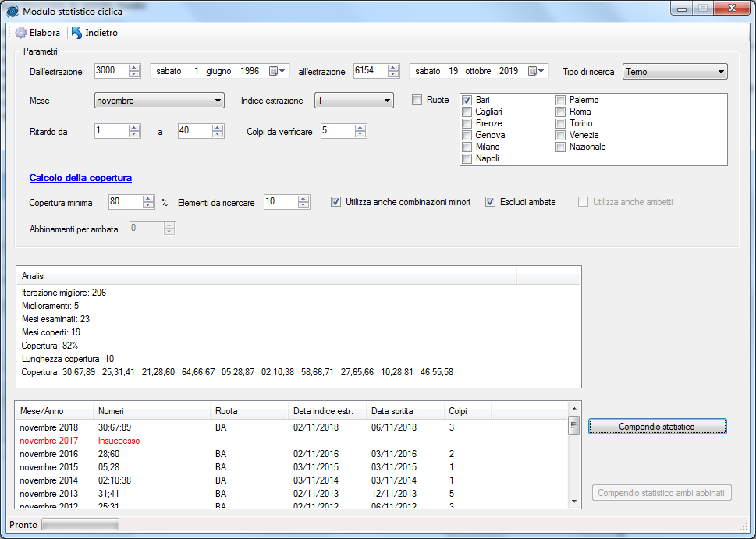Check the Milano wheel
The width and height of the screenshot is (756, 539).
coord(467,147)
